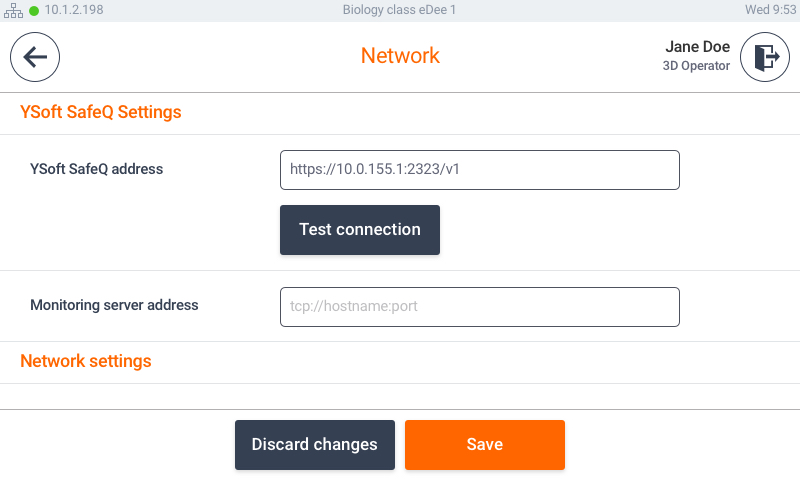Click the Monitoring server address label

114,305
